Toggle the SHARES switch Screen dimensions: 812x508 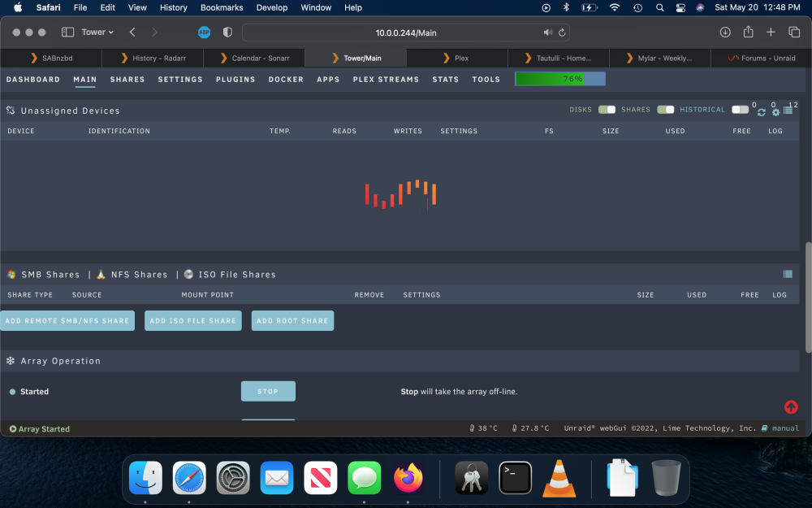pyautogui.click(x=666, y=110)
